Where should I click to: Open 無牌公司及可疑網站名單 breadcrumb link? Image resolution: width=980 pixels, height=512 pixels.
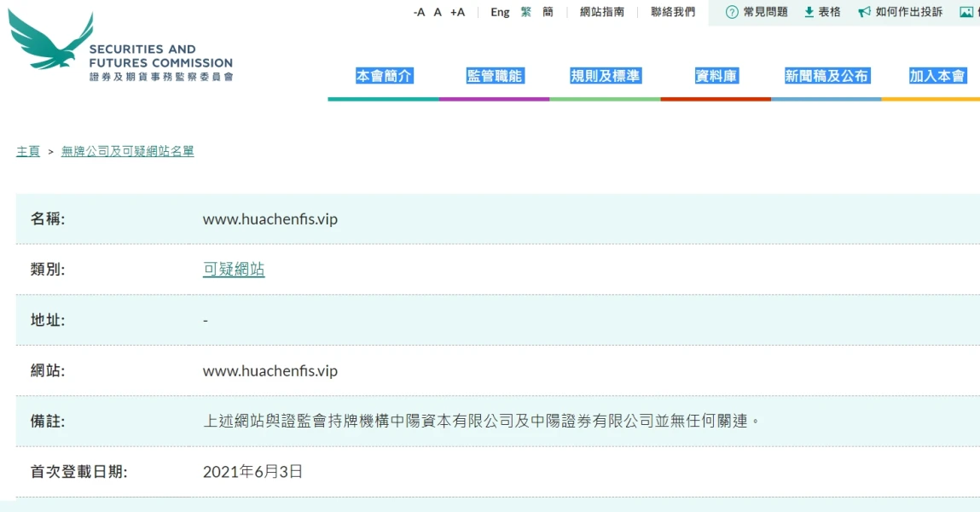pyautogui.click(x=127, y=151)
